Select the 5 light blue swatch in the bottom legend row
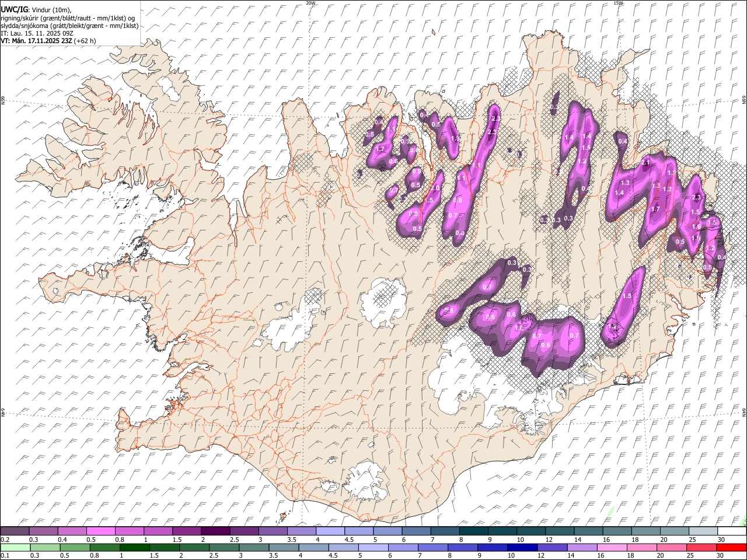The width and height of the screenshot is (747, 560). pos(373,548)
